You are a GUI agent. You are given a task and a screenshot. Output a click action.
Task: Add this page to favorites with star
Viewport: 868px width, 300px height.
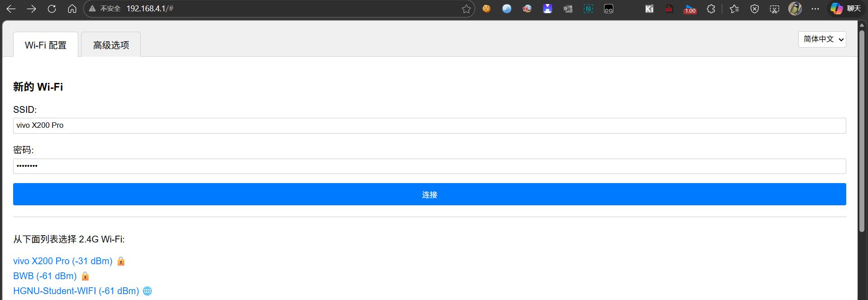click(466, 9)
